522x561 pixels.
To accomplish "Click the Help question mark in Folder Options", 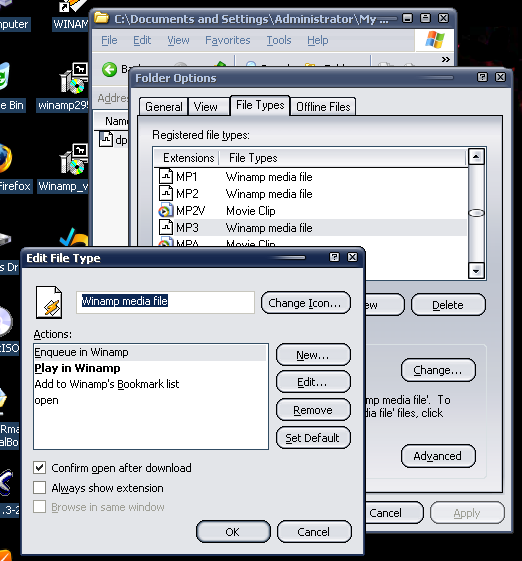I will click(482, 77).
